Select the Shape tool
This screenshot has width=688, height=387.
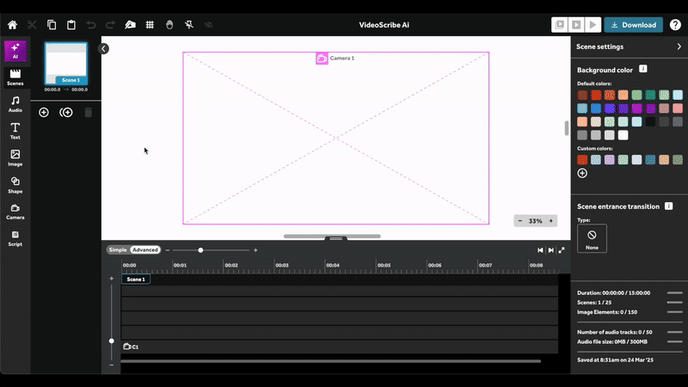15,185
